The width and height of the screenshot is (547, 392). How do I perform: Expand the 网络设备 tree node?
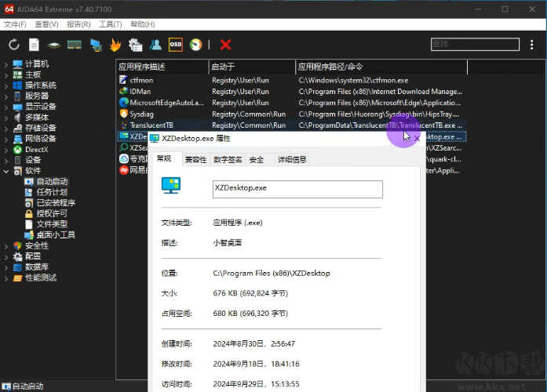tap(6, 139)
